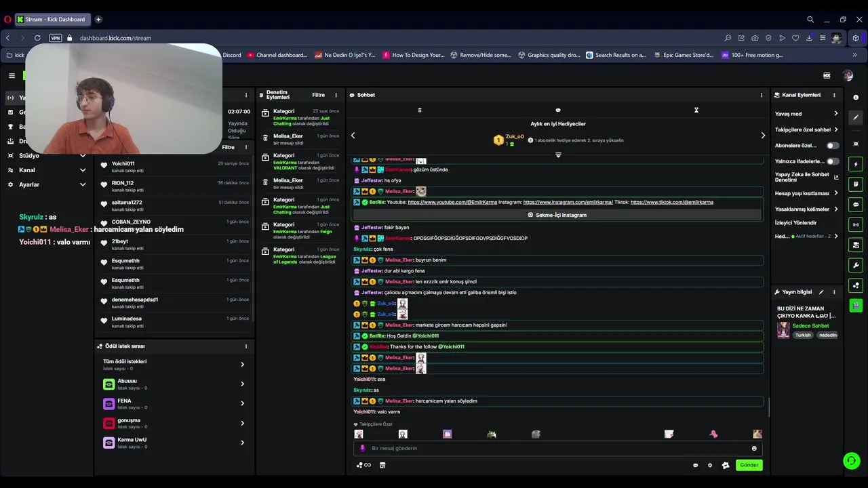
Task: Click the stream category thumbnail in Yayın bilgisi
Action: [x=783, y=330]
